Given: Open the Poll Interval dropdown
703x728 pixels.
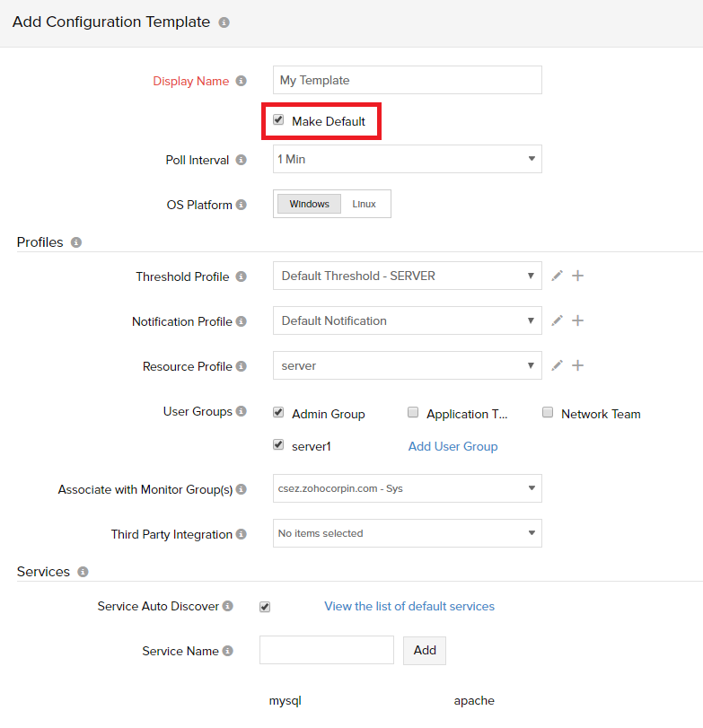Looking at the screenshot, I should pos(407,159).
